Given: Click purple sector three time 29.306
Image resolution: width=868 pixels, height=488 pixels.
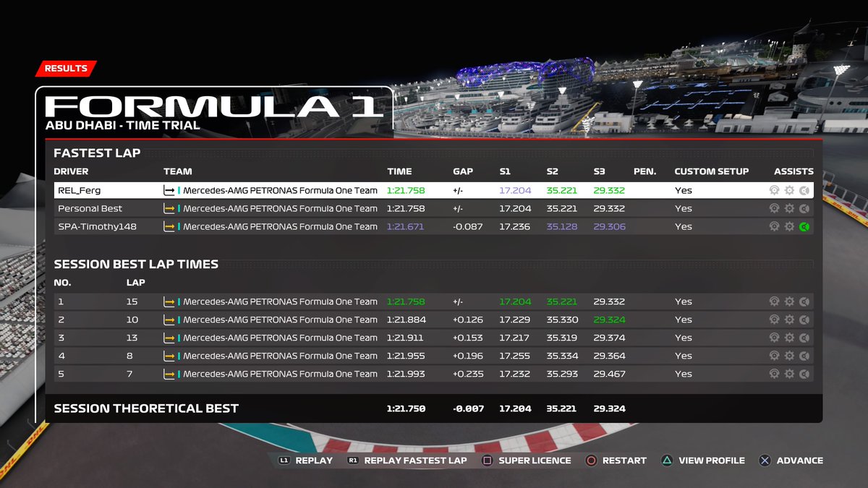Looking at the screenshot, I should (609, 227).
